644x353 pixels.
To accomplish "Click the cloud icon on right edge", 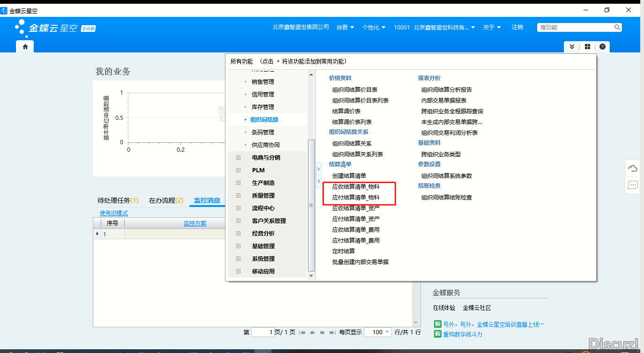I will [633, 169].
